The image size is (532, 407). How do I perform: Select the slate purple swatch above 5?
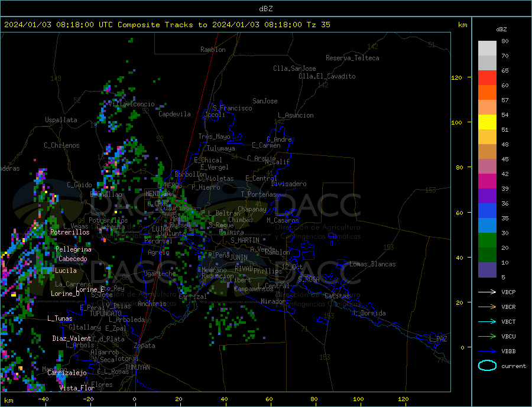487,270
